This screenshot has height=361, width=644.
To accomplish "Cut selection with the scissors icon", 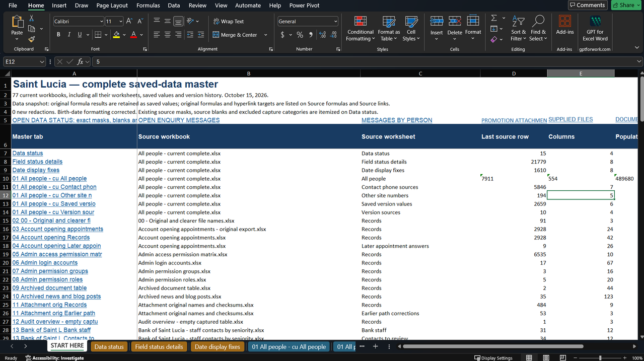I will point(31,18).
